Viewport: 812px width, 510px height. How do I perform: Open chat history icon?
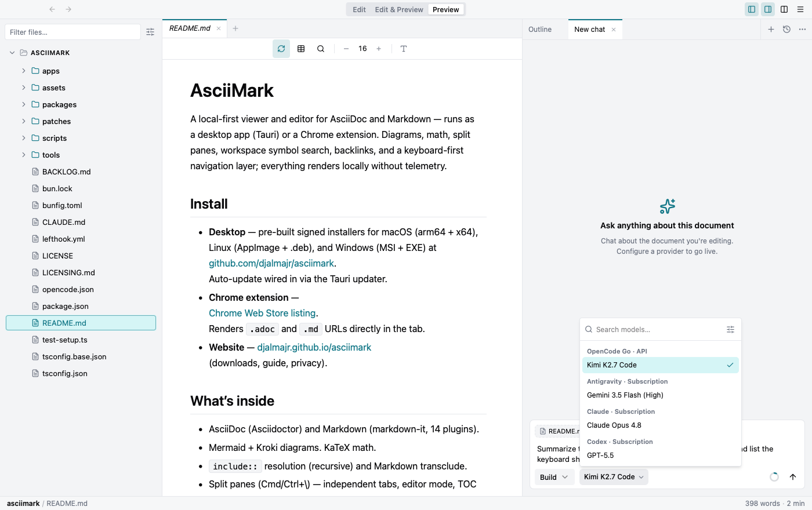786,30
